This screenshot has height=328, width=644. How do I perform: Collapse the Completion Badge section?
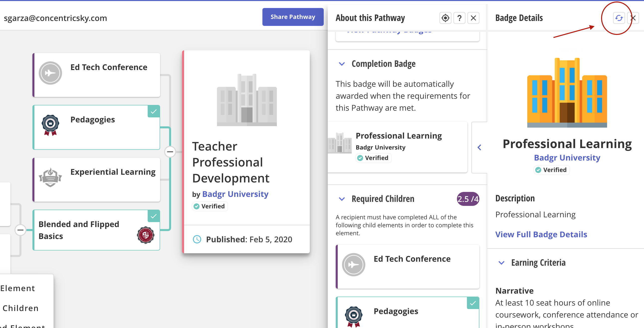(341, 64)
